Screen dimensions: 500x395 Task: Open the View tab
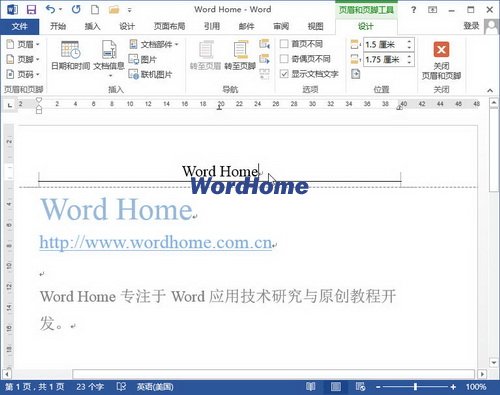[315, 26]
